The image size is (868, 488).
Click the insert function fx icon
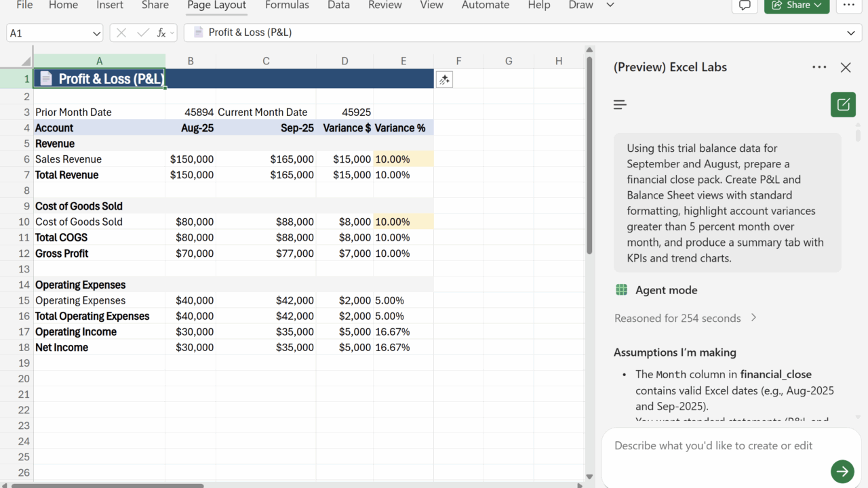click(161, 33)
